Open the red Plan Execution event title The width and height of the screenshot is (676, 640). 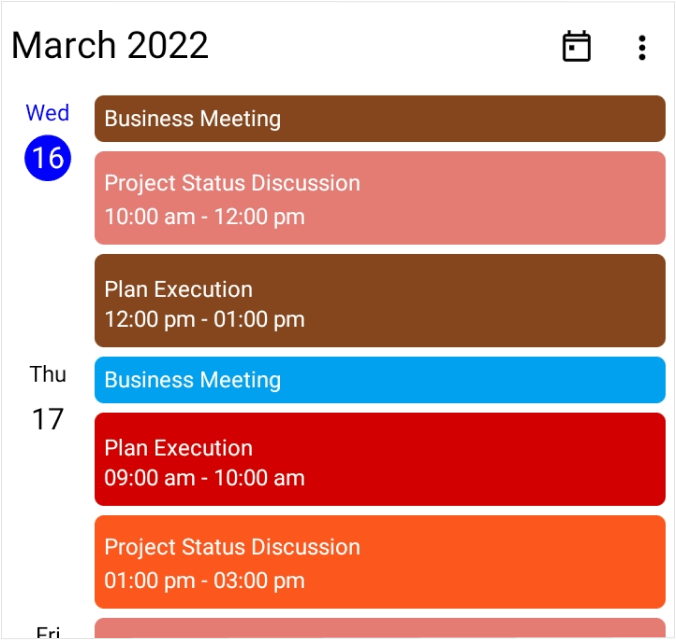(x=178, y=448)
